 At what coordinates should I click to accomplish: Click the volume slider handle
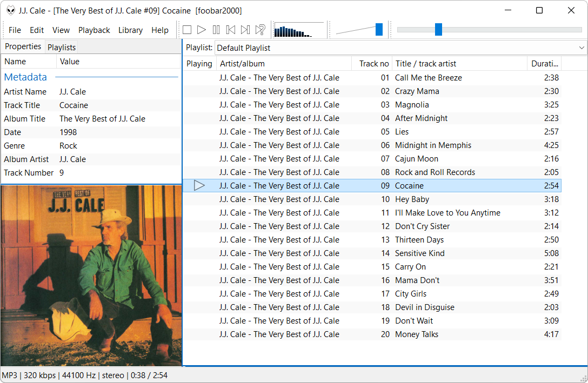tap(379, 30)
